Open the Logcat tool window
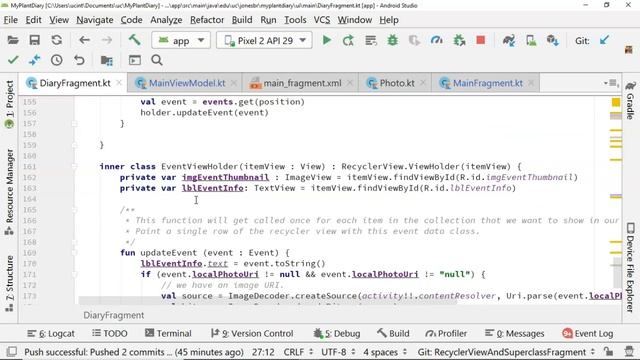The width and height of the screenshot is (640, 360). [51, 333]
